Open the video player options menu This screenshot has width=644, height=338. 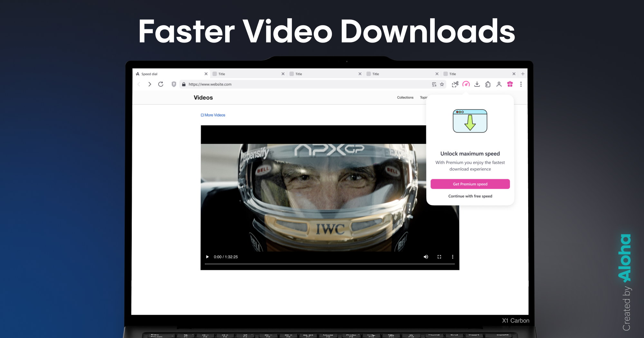point(453,257)
